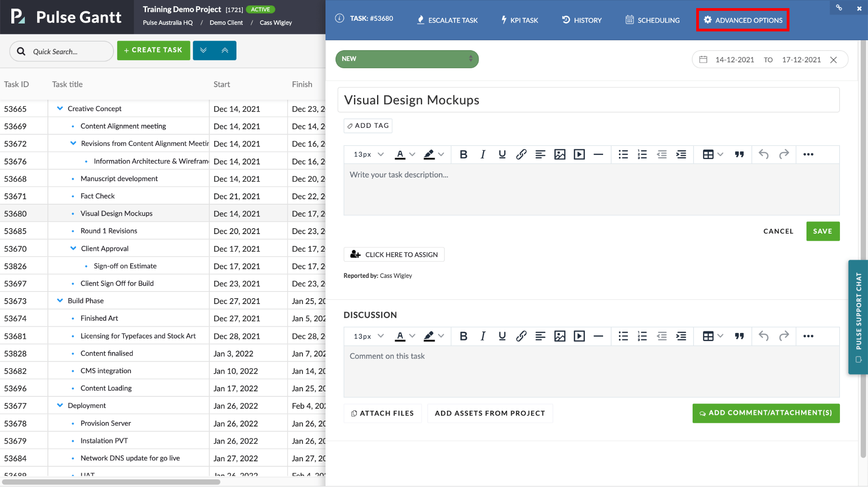Viewport: 868px width, 488px height.
Task: Clear the task date range
Action: pos(834,60)
